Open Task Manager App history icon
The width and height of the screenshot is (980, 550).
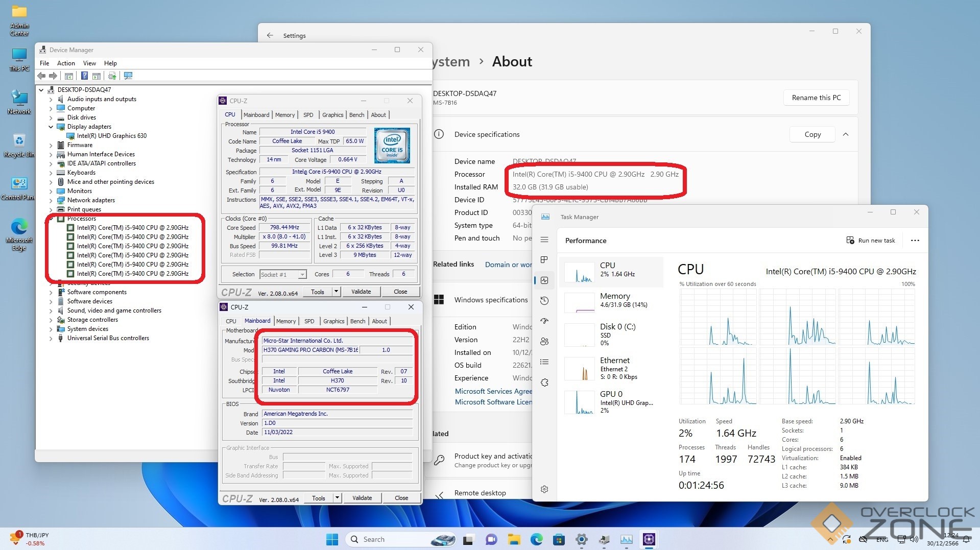tap(544, 301)
